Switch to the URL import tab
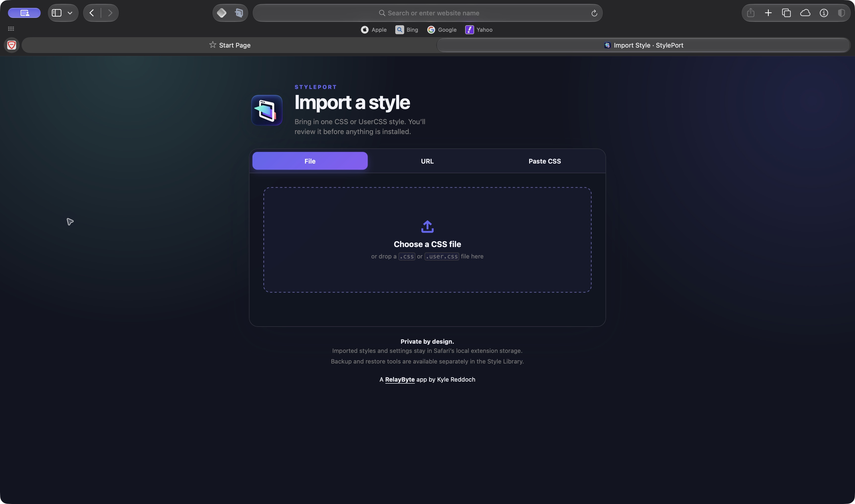The width and height of the screenshot is (855, 504). pos(427,161)
